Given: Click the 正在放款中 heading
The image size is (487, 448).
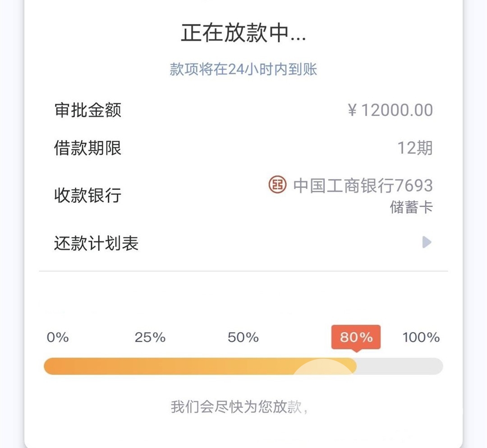Looking at the screenshot, I should coord(243,33).
